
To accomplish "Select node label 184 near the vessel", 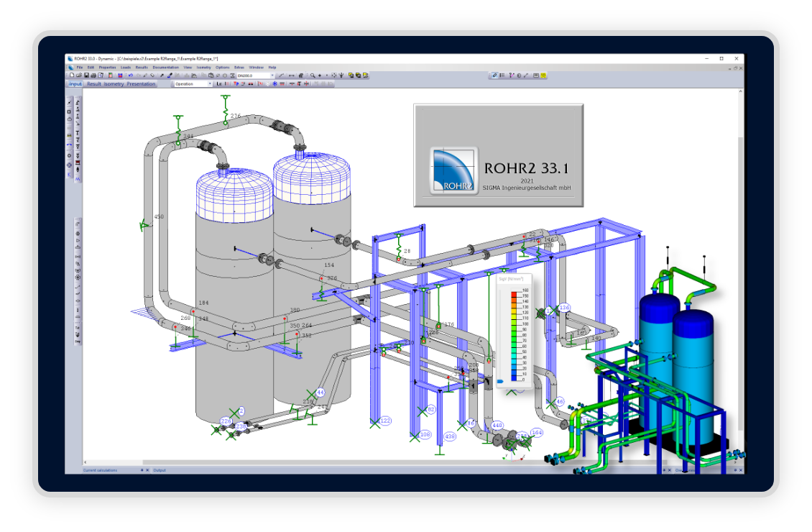I will (x=203, y=303).
